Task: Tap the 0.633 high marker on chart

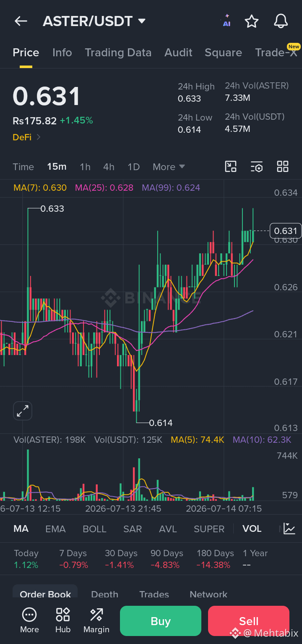Action: 52,208
